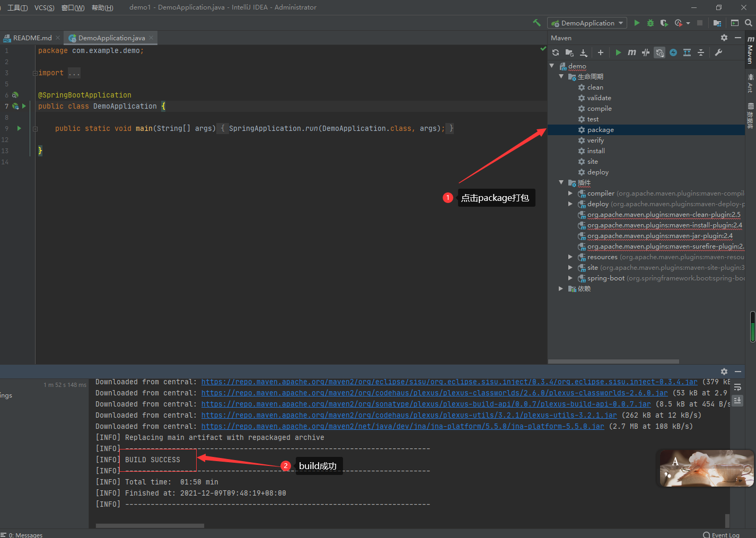Start debugging with the bug icon
The image size is (756, 538).
pos(650,23)
